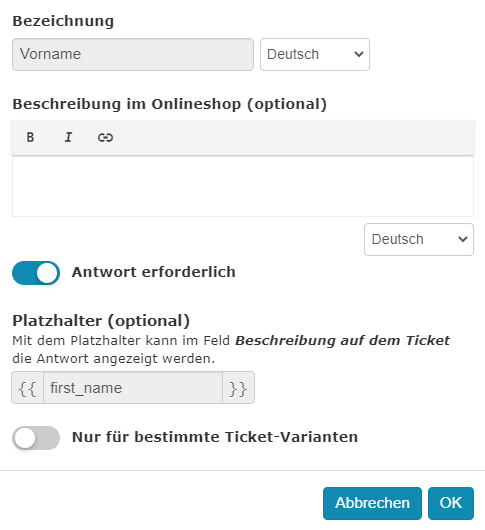Focus the Vorname Bezeichnung input field
Viewport: 485px width, 530px height.
(133, 54)
